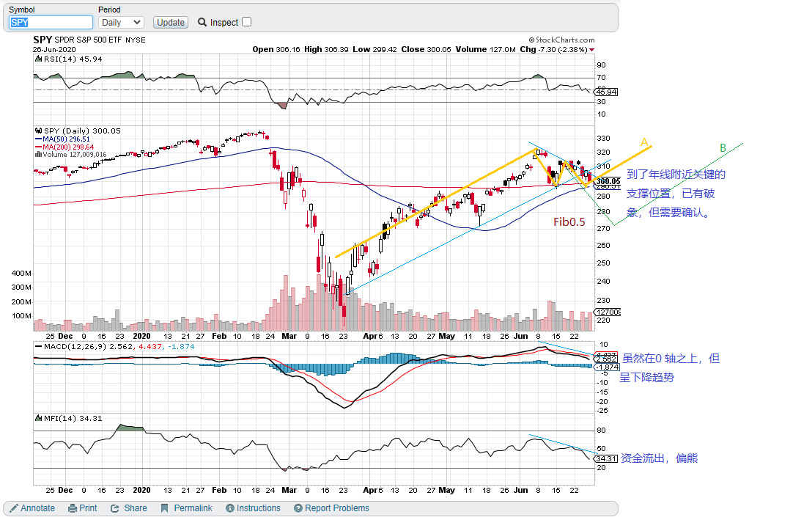Click the chart title SPDR S&P 500 ETF
812x520 pixels.
click(x=88, y=40)
